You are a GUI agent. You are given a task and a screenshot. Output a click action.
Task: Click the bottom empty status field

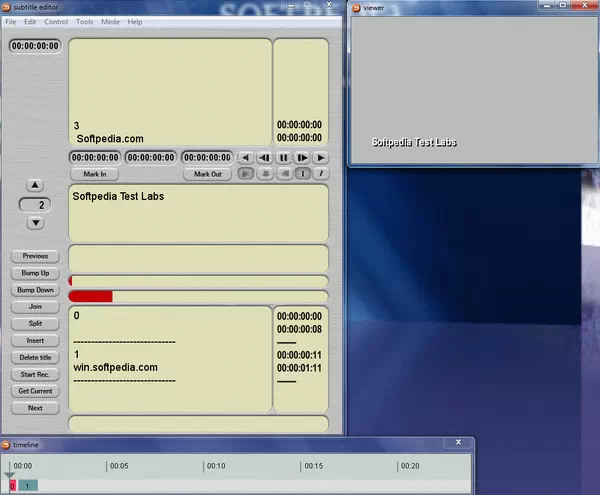click(198, 424)
